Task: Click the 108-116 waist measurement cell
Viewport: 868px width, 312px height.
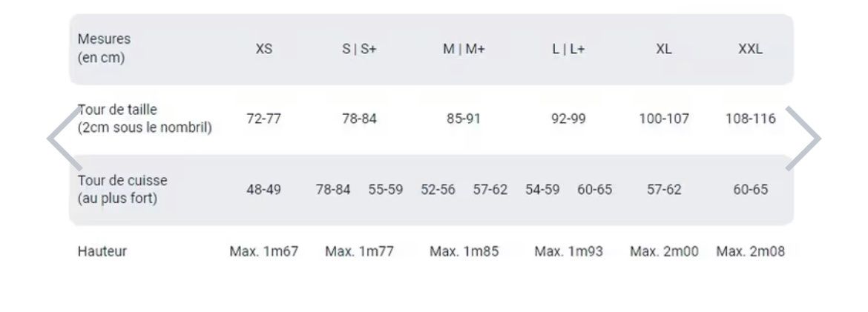Action: coord(751,119)
